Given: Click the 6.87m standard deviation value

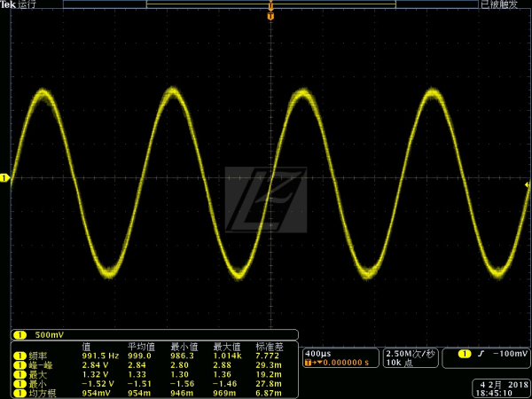Looking at the screenshot, I should tap(269, 394).
